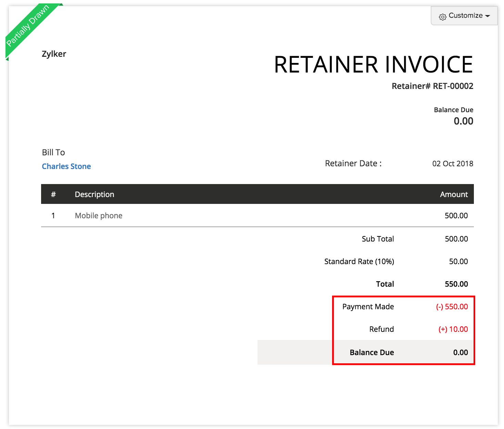Select the Amount column header
Image resolution: width=504 pixels, height=429 pixels.
[x=454, y=194]
